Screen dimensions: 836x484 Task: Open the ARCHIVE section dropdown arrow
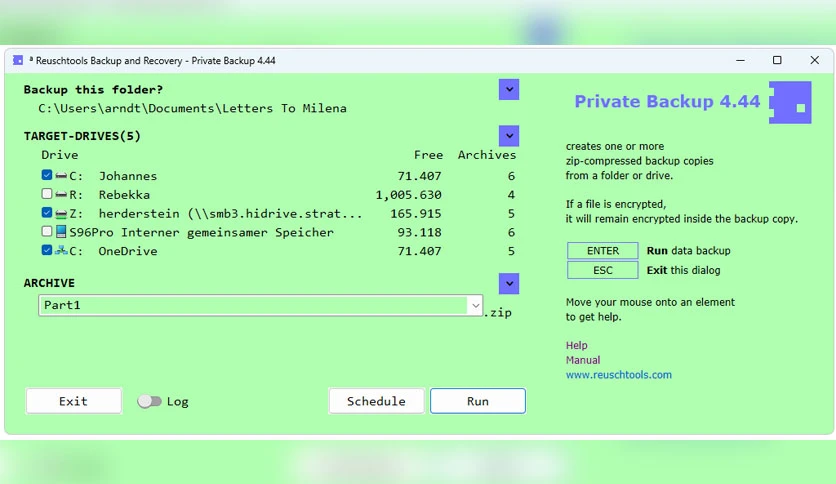(509, 284)
